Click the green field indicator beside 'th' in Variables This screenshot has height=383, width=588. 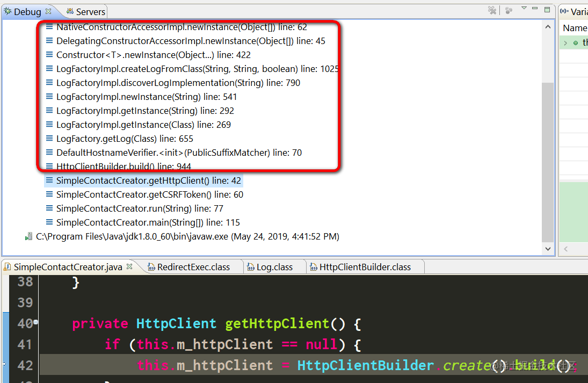tap(576, 42)
